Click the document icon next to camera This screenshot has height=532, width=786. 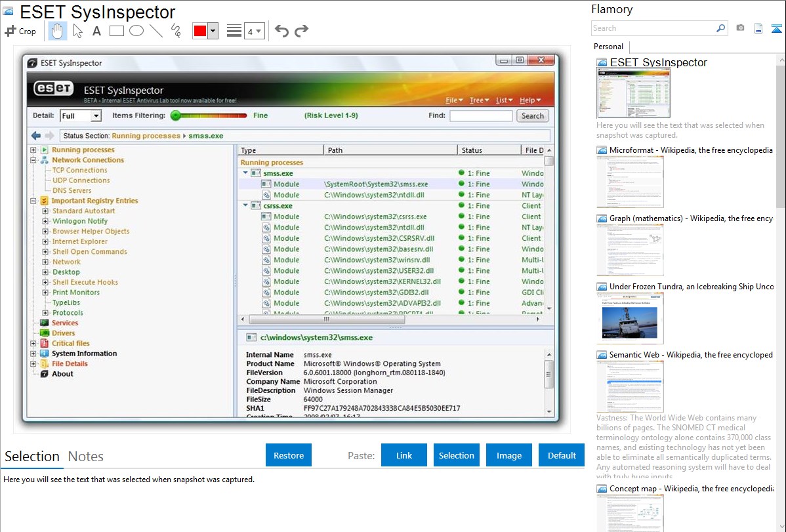tap(758, 28)
